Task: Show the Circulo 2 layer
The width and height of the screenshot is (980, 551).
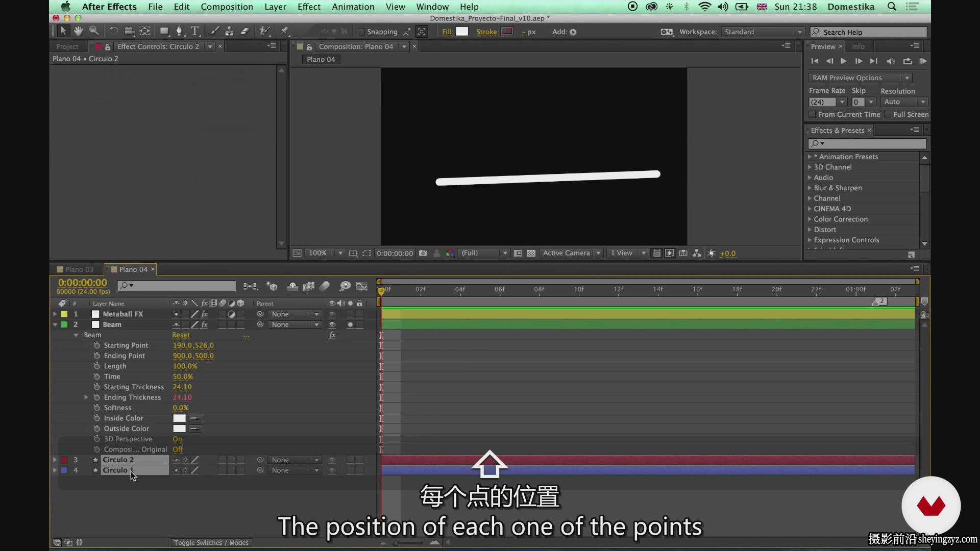Action: click(332, 460)
